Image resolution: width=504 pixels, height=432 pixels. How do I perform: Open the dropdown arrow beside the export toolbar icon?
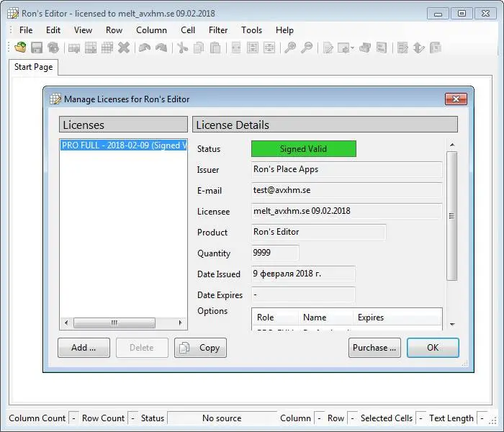(352, 48)
